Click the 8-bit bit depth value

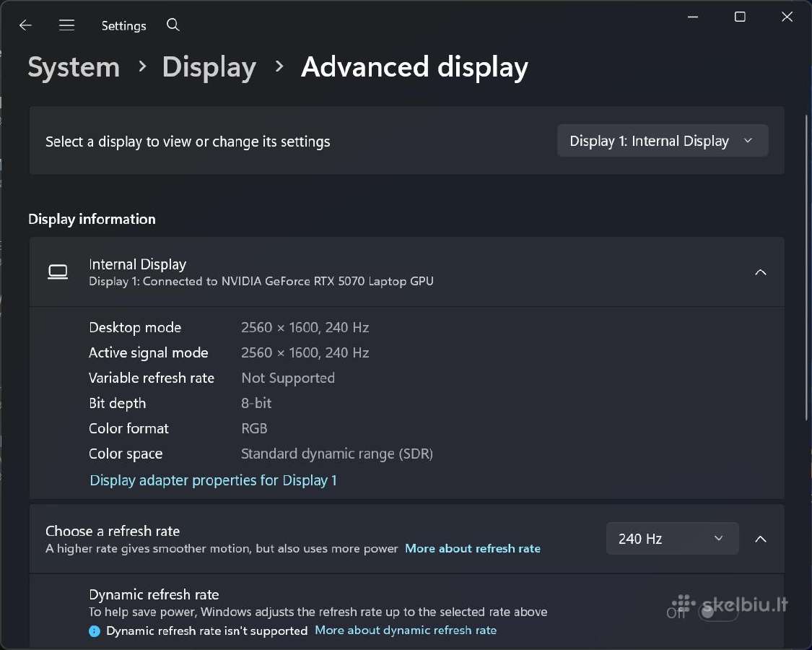coord(256,403)
